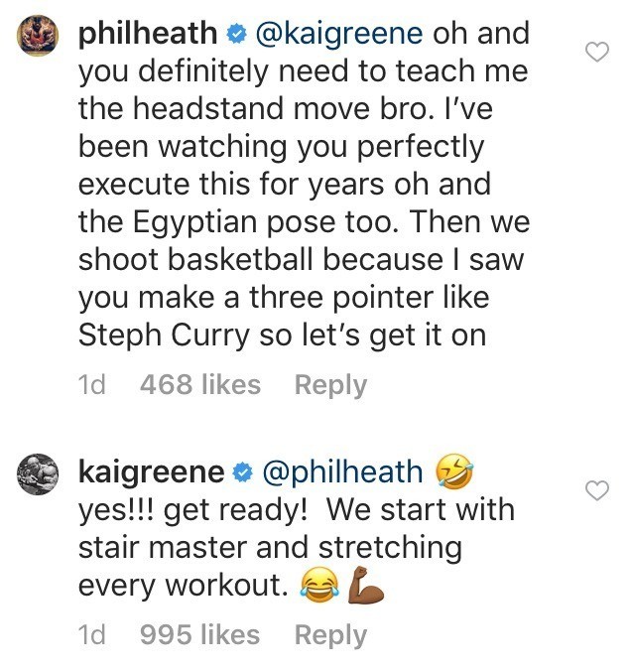Open the @kaigreene mention in philheath's comment
631x672 pixels.
click(x=339, y=34)
